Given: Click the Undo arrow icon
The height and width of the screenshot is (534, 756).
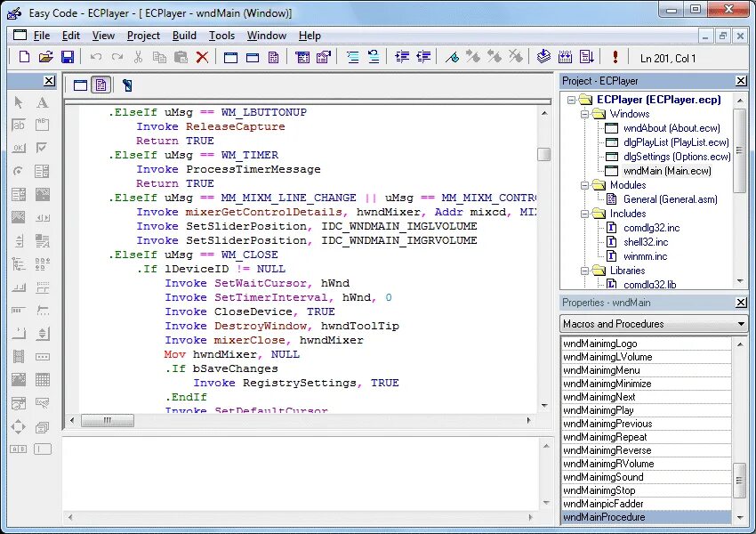Looking at the screenshot, I should pos(96,57).
